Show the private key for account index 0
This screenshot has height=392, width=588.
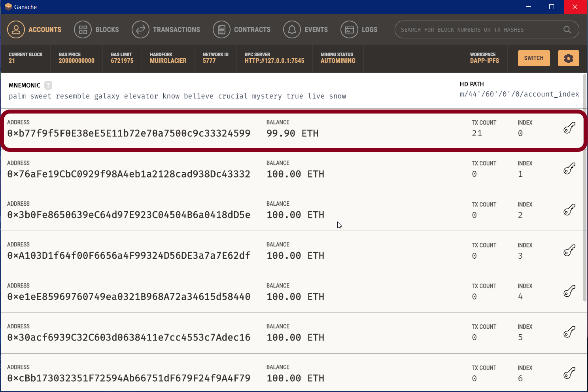tap(569, 127)
